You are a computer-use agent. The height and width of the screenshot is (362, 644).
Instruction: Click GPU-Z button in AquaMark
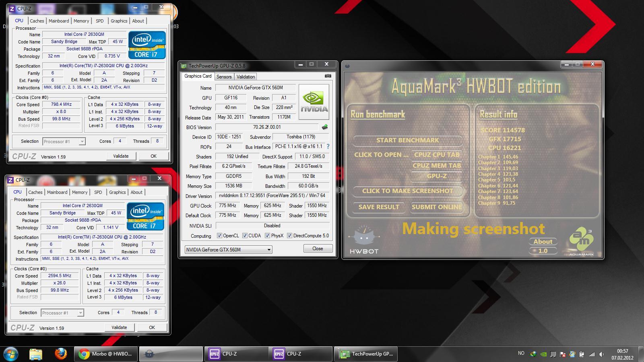coord(437,176)
